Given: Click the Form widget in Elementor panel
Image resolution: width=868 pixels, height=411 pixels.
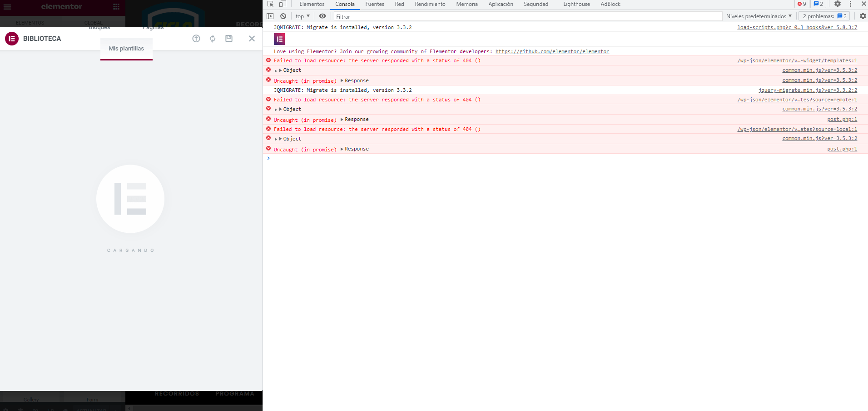Looking at the screenshot, I should pos(93,400).
